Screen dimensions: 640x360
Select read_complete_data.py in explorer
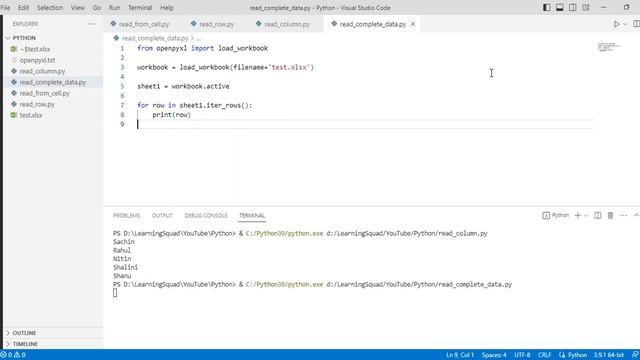[53, 82]
